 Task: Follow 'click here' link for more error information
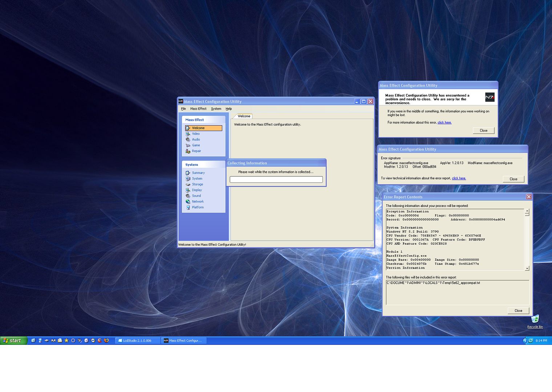pyautogui.click(x=445, y=122)
